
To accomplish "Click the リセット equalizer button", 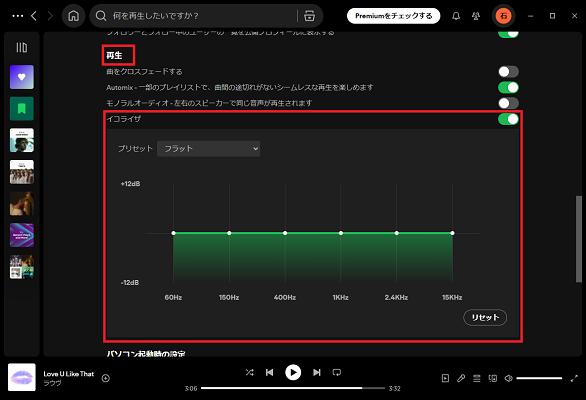I will click(x=485, y=317).
